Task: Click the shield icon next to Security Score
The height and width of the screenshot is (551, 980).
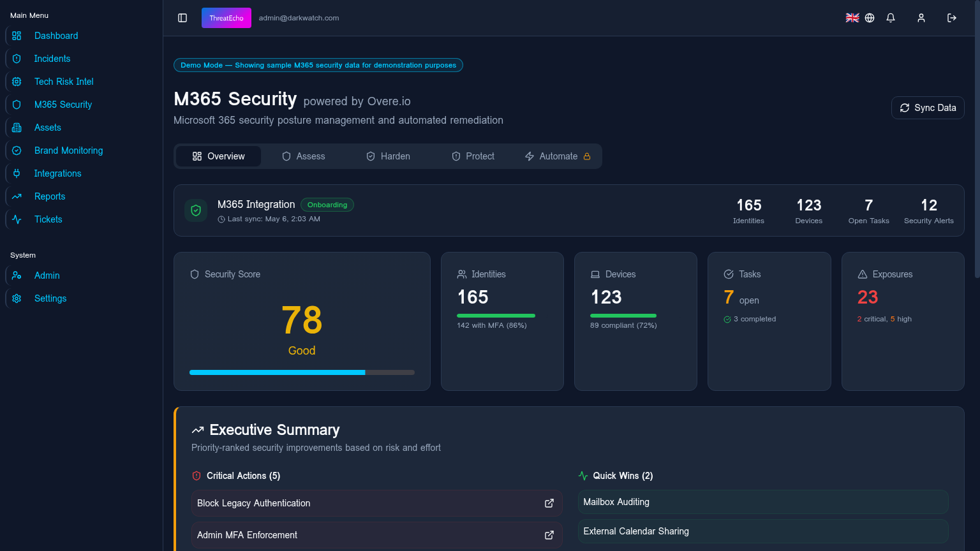Action: 195,274
